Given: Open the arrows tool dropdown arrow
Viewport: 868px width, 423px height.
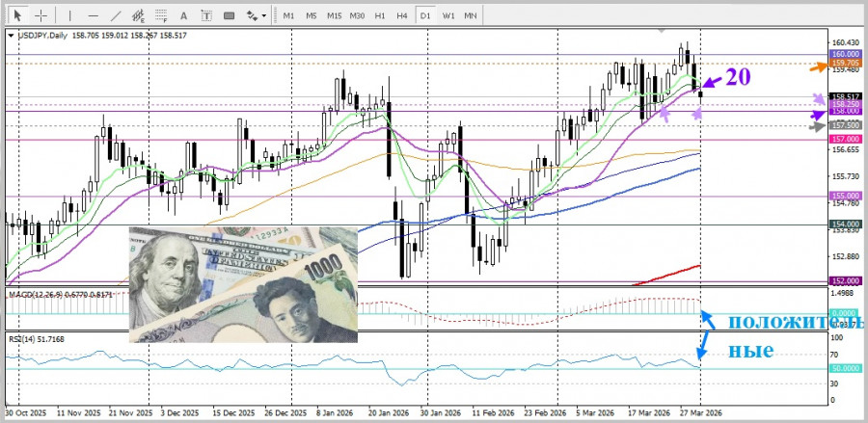Looking at the screenshot, I should [264, 15].
